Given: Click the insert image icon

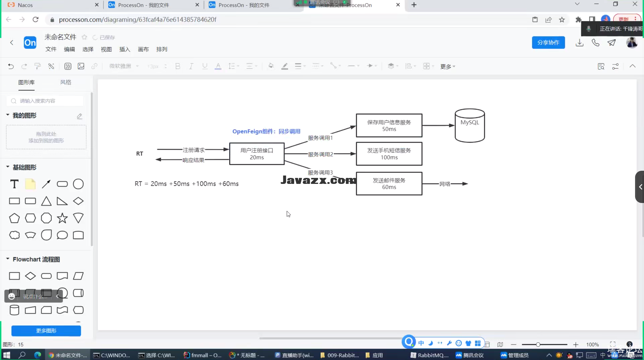Looking at the screenshot, I should pos(81,66).
